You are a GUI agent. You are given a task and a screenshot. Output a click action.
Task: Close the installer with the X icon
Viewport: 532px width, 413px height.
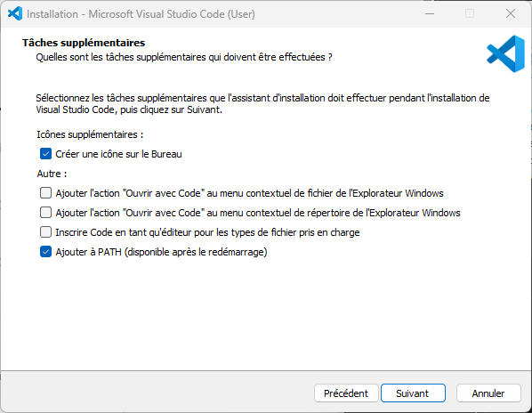coord(511,14)
